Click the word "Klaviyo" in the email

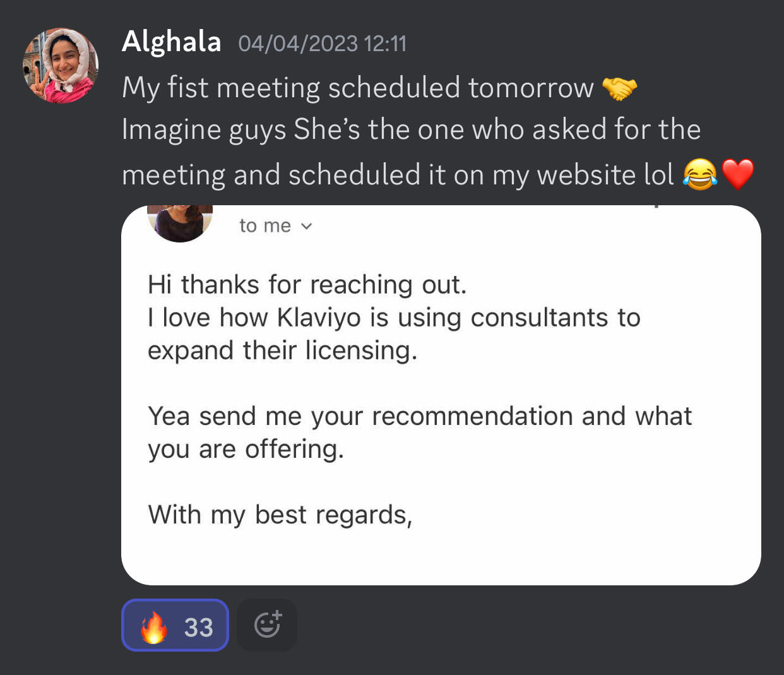point(319,318)
